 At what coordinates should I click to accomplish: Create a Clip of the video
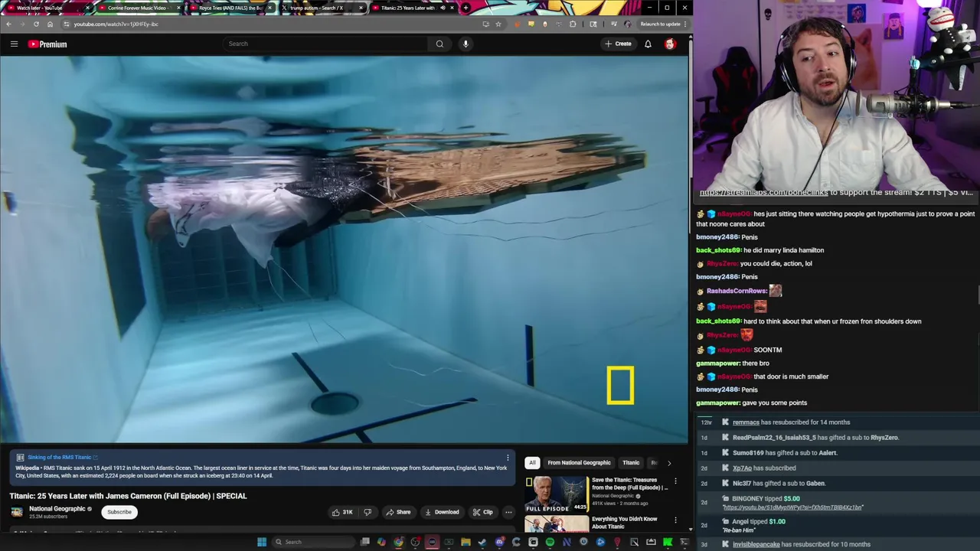pyautogui.click(x=482, y=512)
